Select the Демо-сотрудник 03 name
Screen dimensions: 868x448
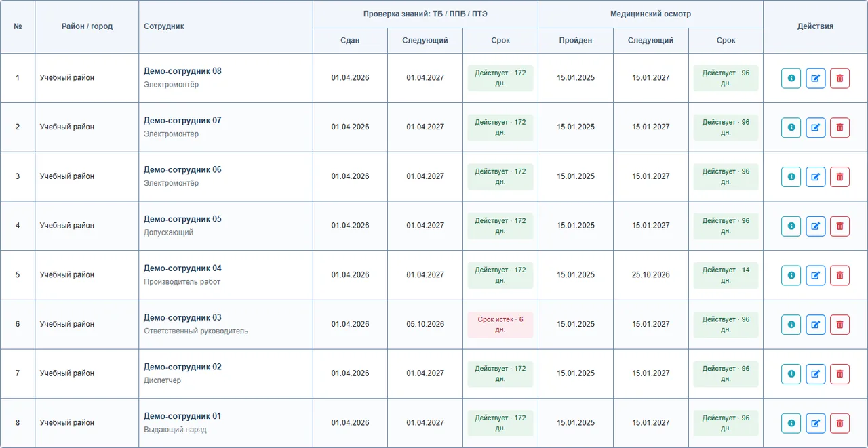[x=182, y=318]
